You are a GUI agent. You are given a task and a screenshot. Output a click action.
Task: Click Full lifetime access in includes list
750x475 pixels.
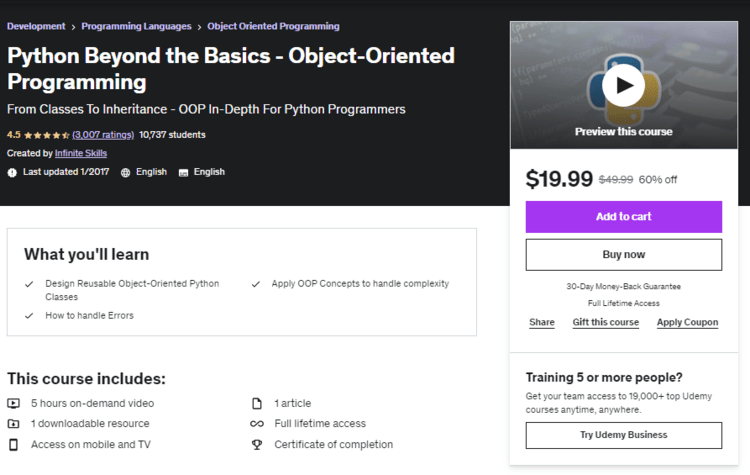(320, 424)
